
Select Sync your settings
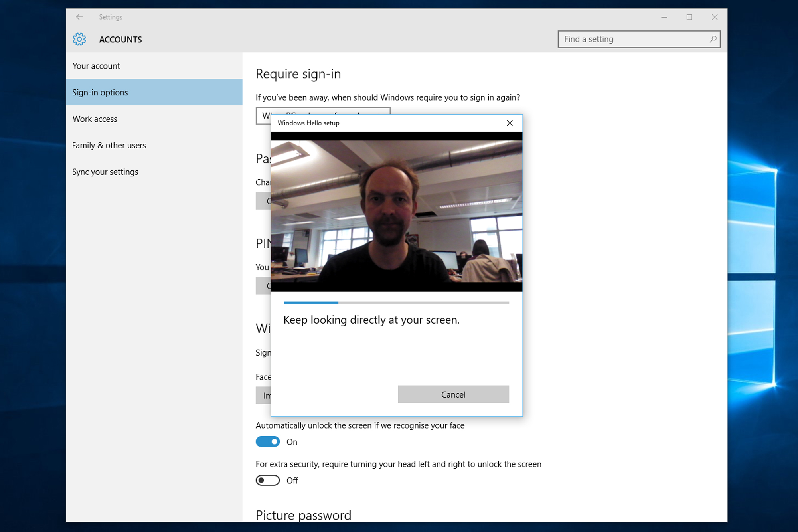click(x=105, y=172)
